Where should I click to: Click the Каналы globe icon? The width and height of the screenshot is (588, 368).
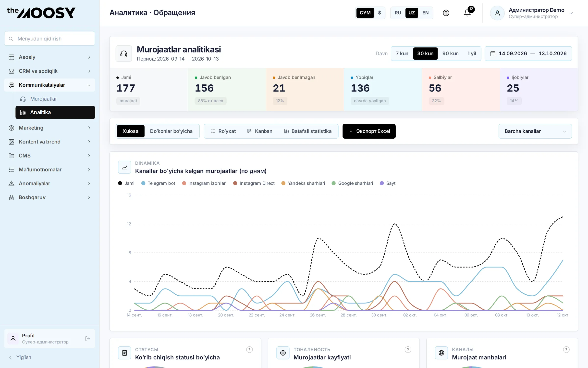coord(441,353)
